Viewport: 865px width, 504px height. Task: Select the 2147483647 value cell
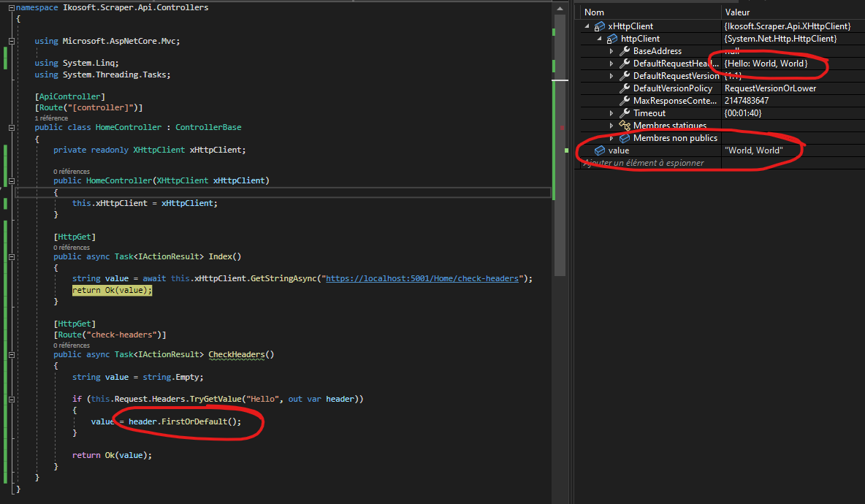click(x=747, y=100)
